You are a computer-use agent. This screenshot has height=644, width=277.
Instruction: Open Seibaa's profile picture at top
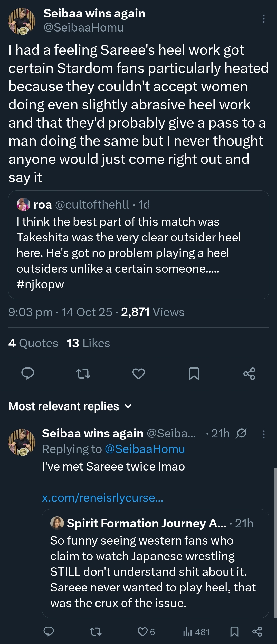coord(22,21)
